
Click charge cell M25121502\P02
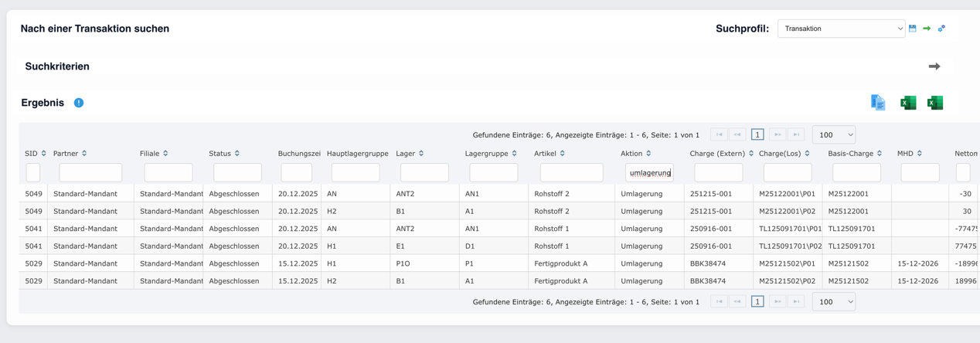[787, 281]
